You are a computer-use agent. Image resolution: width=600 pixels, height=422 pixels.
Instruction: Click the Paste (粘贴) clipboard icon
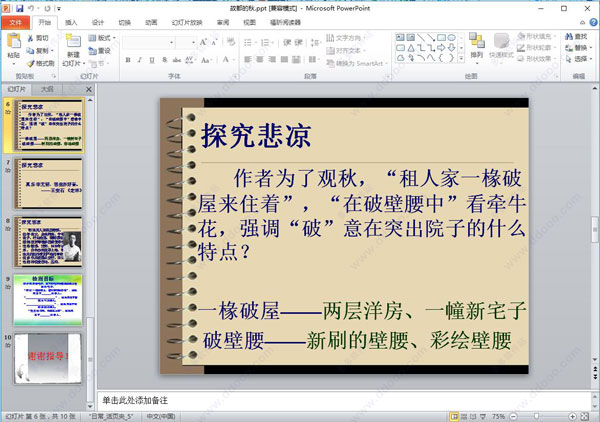tap(14, 42)
